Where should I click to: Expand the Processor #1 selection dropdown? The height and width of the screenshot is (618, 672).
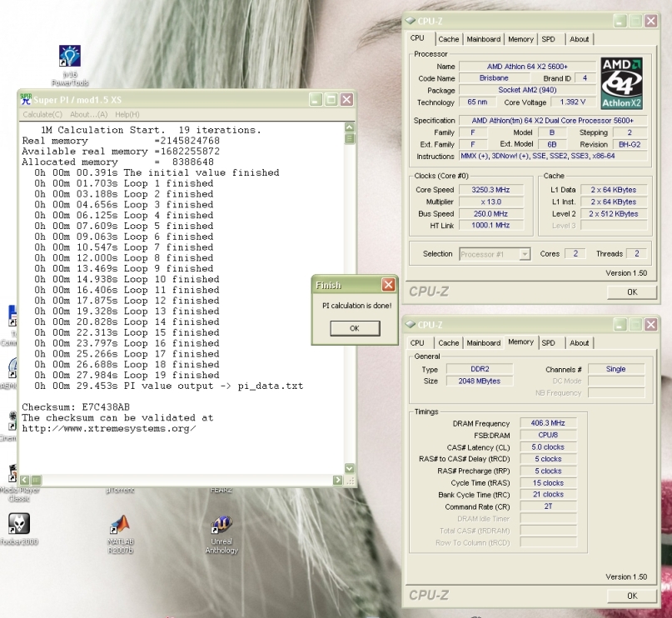(x=525, y=254)
